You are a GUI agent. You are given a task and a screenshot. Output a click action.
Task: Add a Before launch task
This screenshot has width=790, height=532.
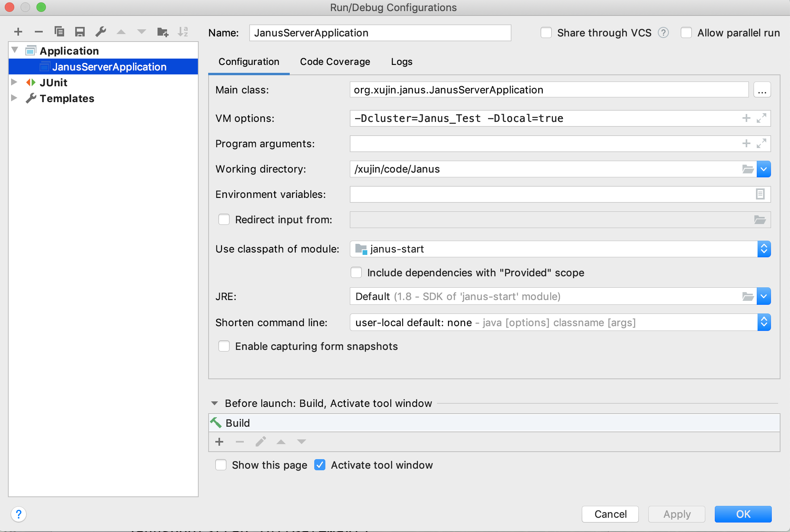pyautogui.click(x=219, y=442)
